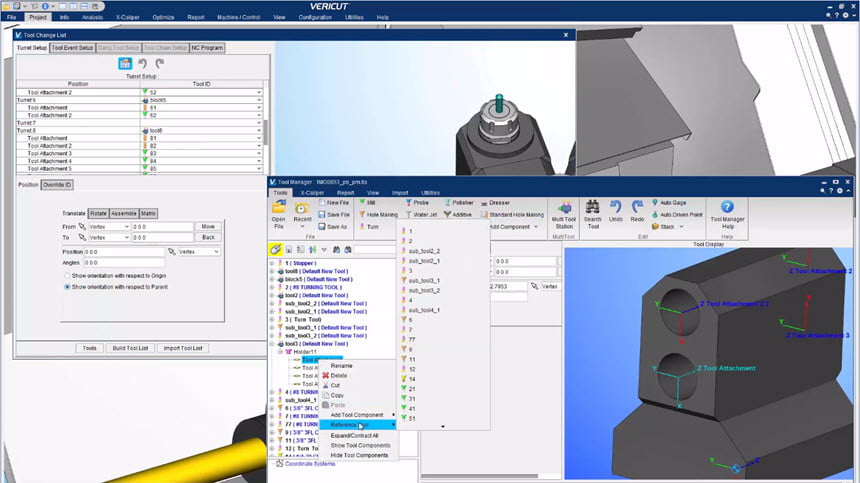Click the Tools button in Tool Change List

[x=89, y=348]
